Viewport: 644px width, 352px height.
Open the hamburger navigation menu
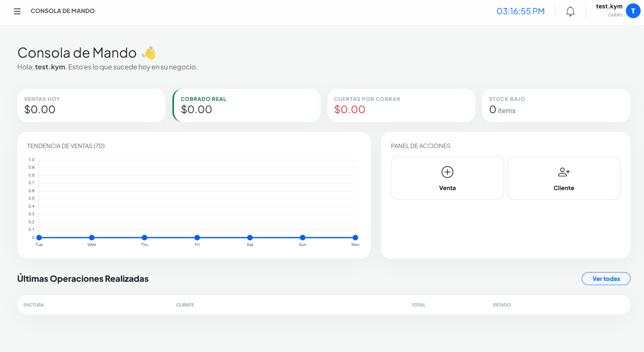point(17,11)
